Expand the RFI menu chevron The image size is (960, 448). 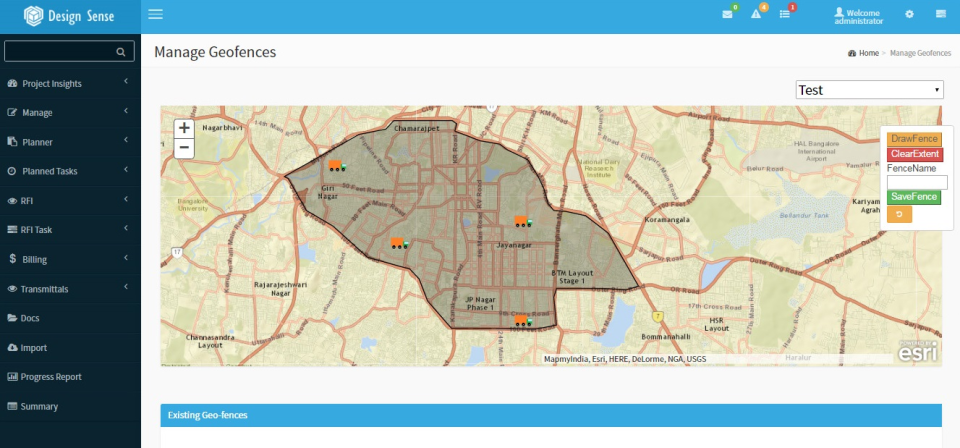[126, 199]
